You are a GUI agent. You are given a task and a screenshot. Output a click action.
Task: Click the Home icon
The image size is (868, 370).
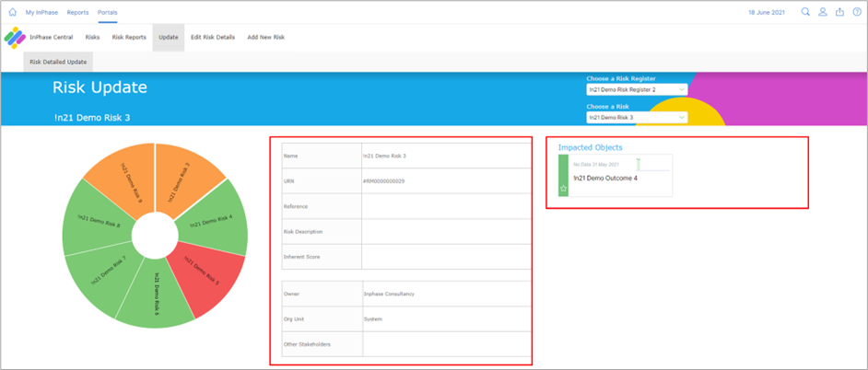tap(12, 12)
